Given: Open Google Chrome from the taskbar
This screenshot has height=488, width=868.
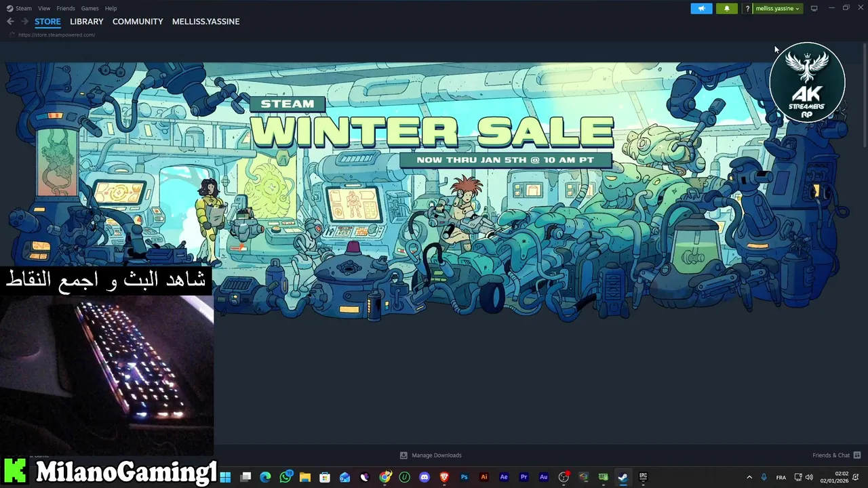Looking at the screenshot, I should pyautogui.click(x=384, y=477).
